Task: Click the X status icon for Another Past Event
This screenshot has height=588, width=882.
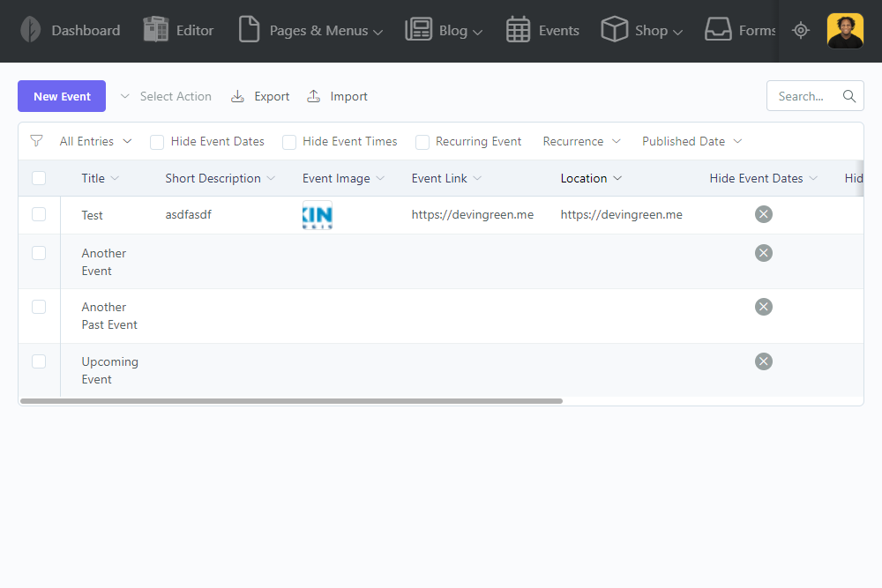Action: 763,307
